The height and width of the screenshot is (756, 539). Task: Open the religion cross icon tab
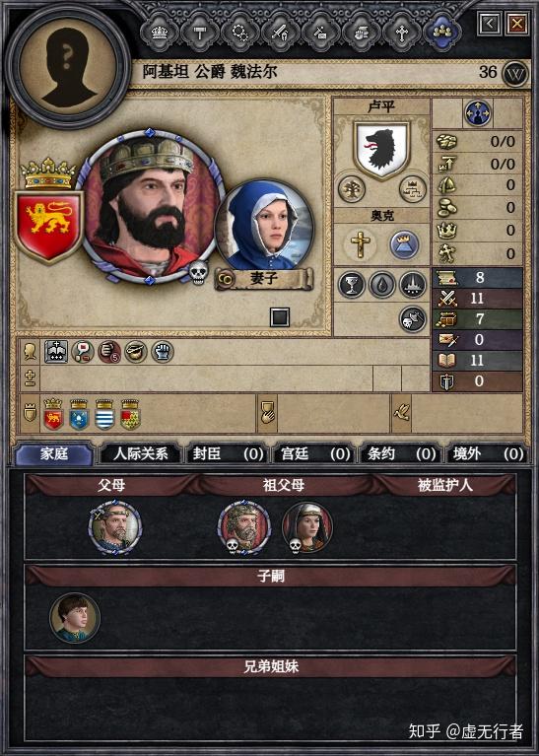402,33
